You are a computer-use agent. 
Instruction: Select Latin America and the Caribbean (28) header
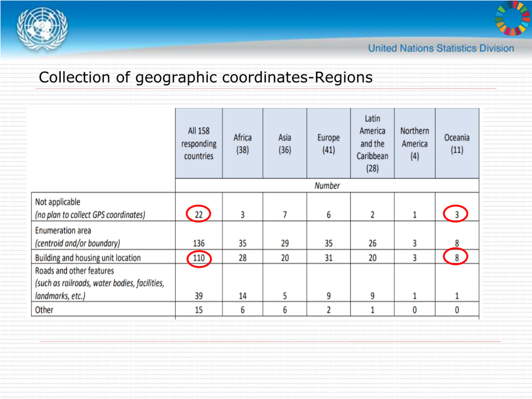(372, 143)
